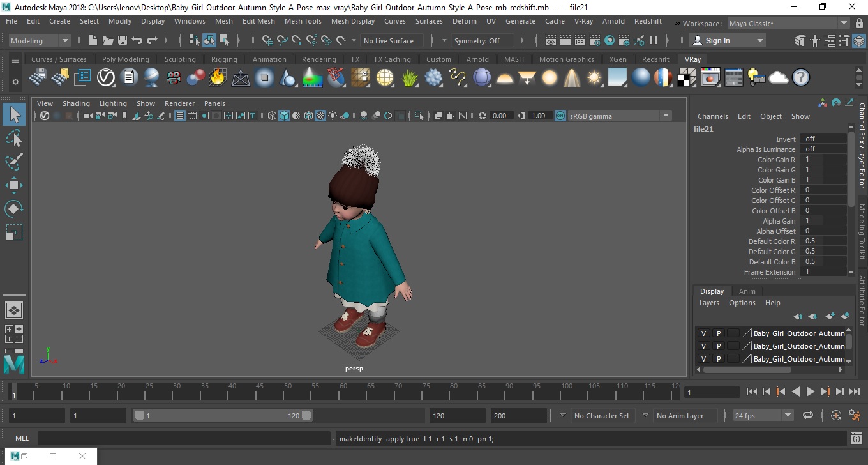
Task: Open the viewport Shading menu
Action: tap(76, 103)
